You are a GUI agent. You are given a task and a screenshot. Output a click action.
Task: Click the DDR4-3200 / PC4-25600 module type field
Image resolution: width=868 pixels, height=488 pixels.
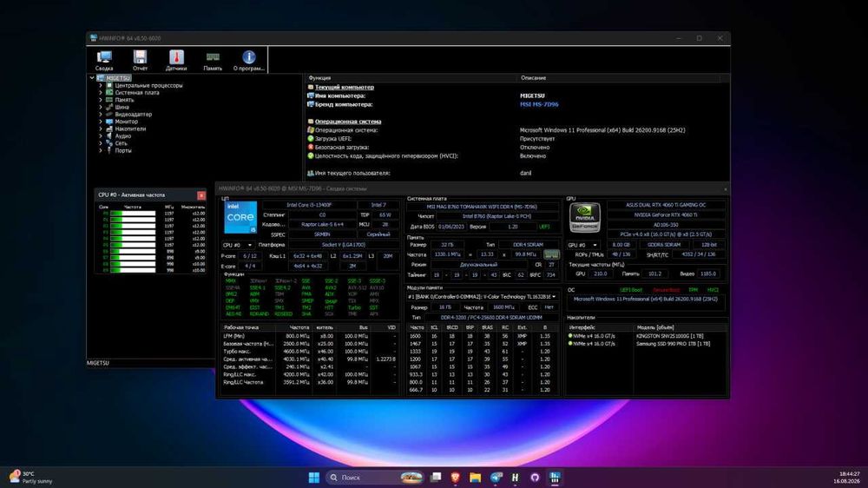click(491, 318)
